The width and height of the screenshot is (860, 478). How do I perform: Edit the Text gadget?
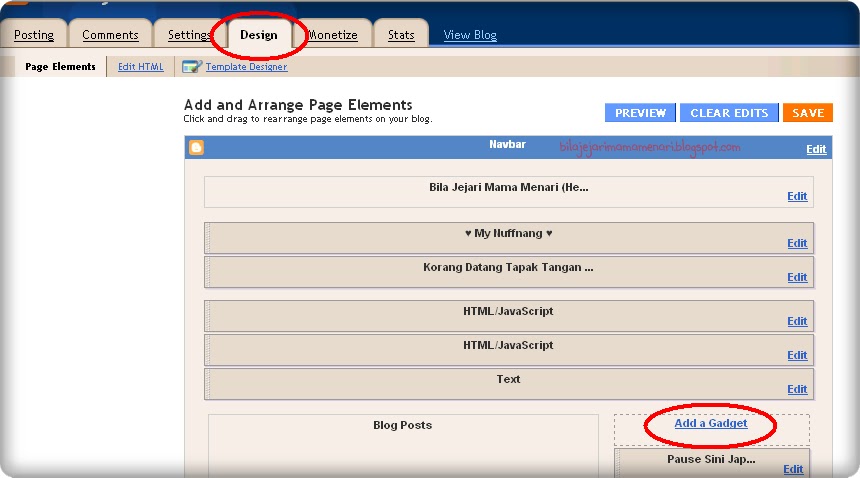coord(797,389)
